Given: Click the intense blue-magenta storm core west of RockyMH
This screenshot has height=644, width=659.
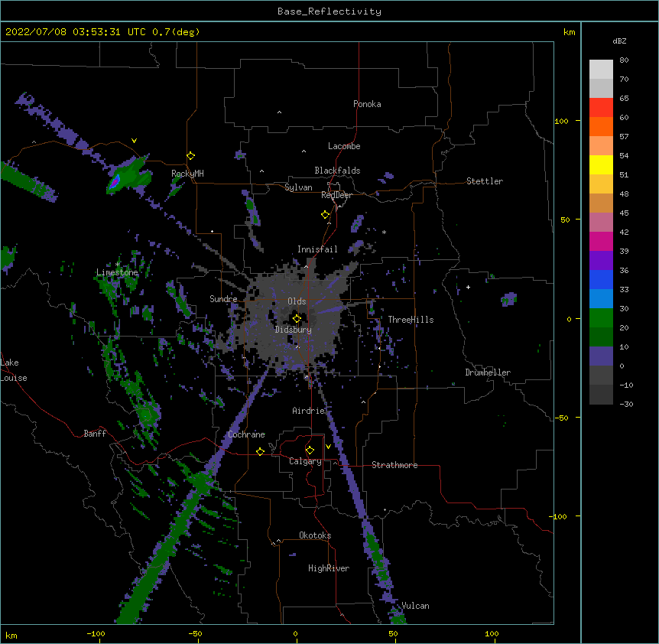Looking at the screenshot, I should click(115, 181).
